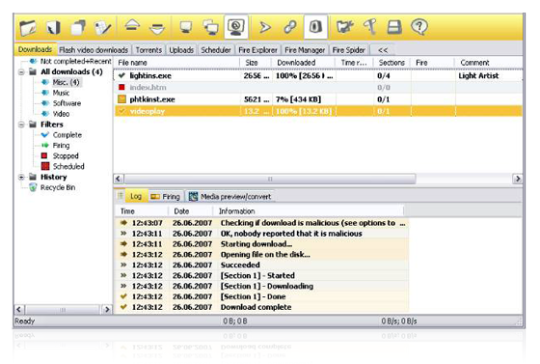Select the phtkinst.exe download row

coord(318,99)
